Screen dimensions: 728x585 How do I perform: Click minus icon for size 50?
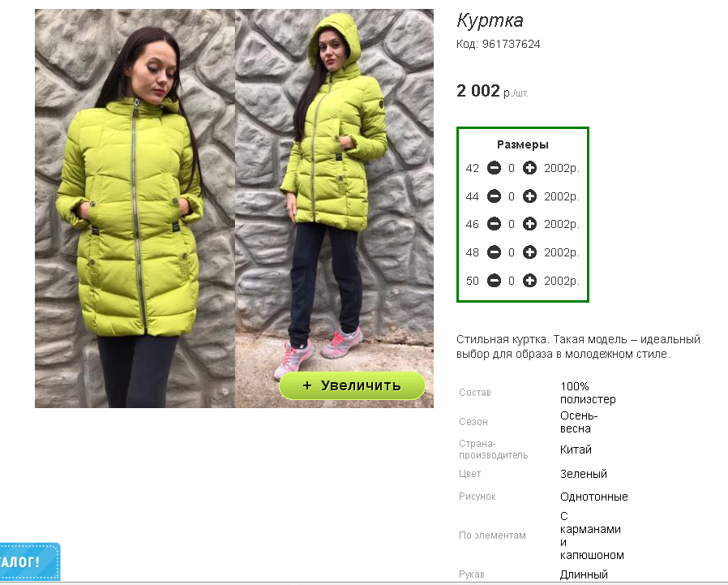[494, 281]
